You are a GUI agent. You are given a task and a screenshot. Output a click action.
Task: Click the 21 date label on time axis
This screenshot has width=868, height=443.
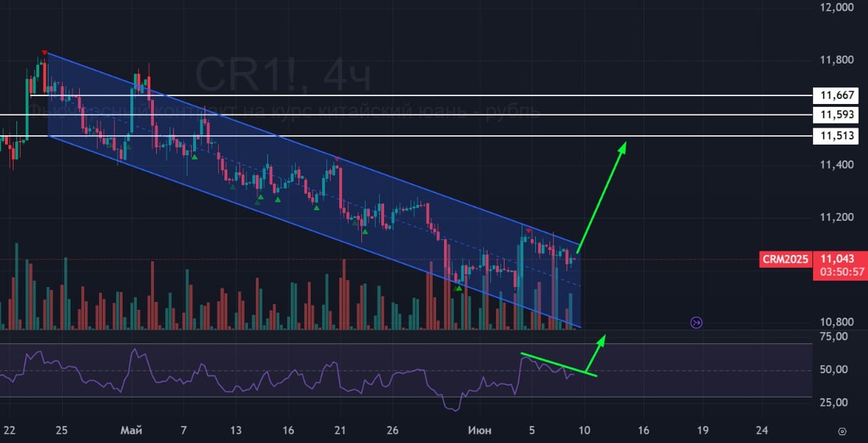(x=340, y=431)
